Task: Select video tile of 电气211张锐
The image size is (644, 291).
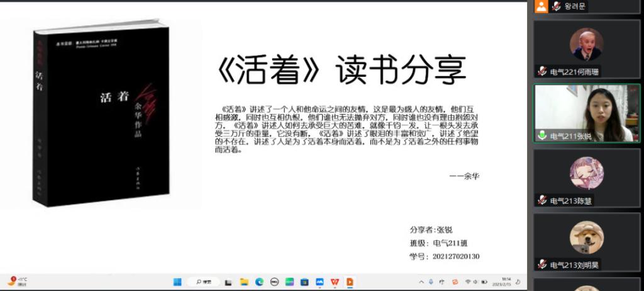Action: click(587, 113)
